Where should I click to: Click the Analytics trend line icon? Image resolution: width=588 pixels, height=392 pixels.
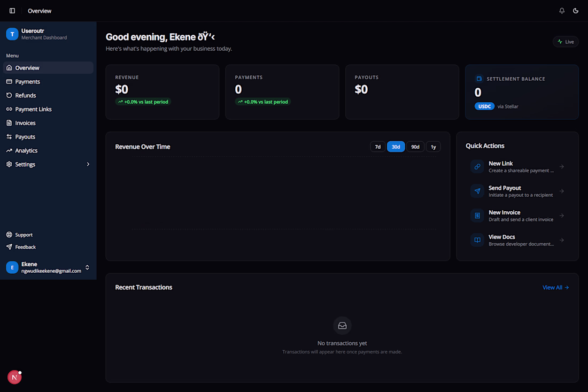pyautogui.click(x=9, y=150)
